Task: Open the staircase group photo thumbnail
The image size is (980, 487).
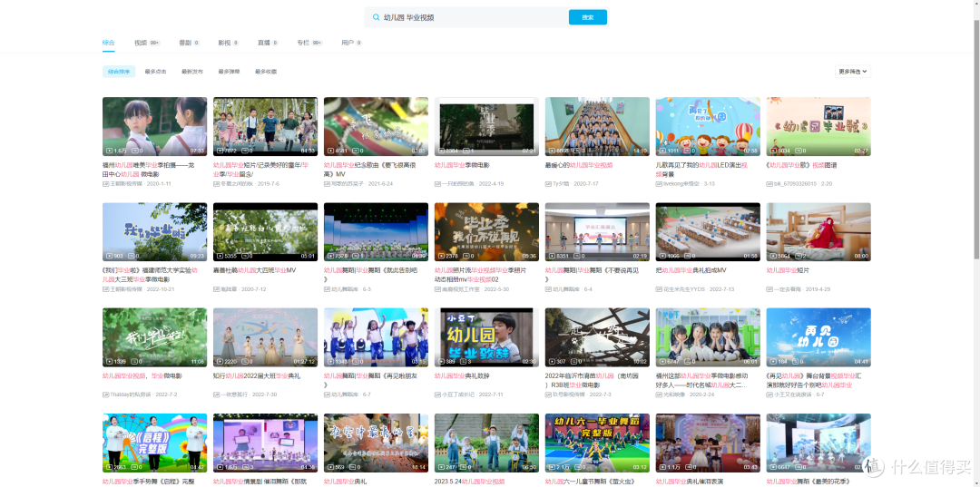Action: click(x=597, y=126)
